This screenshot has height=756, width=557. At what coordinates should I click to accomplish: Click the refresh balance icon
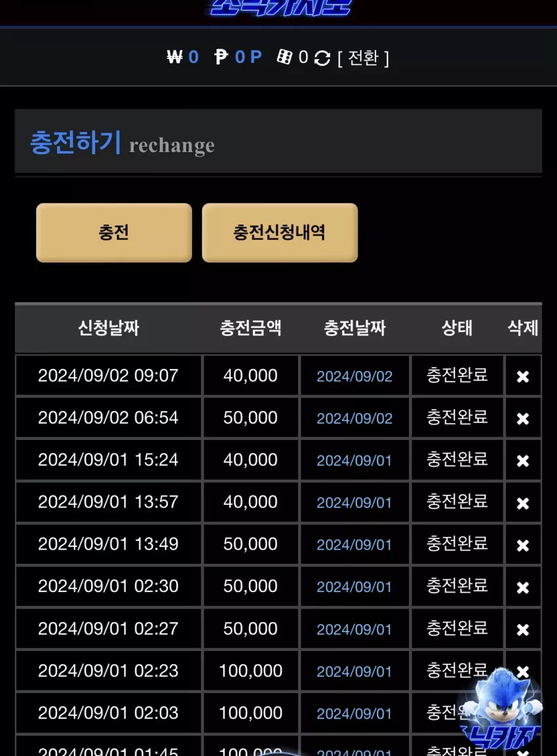click(x=322, y=58)
